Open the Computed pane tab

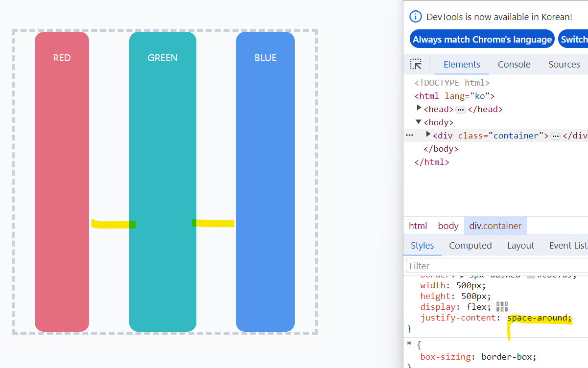(x=470, y=245)
